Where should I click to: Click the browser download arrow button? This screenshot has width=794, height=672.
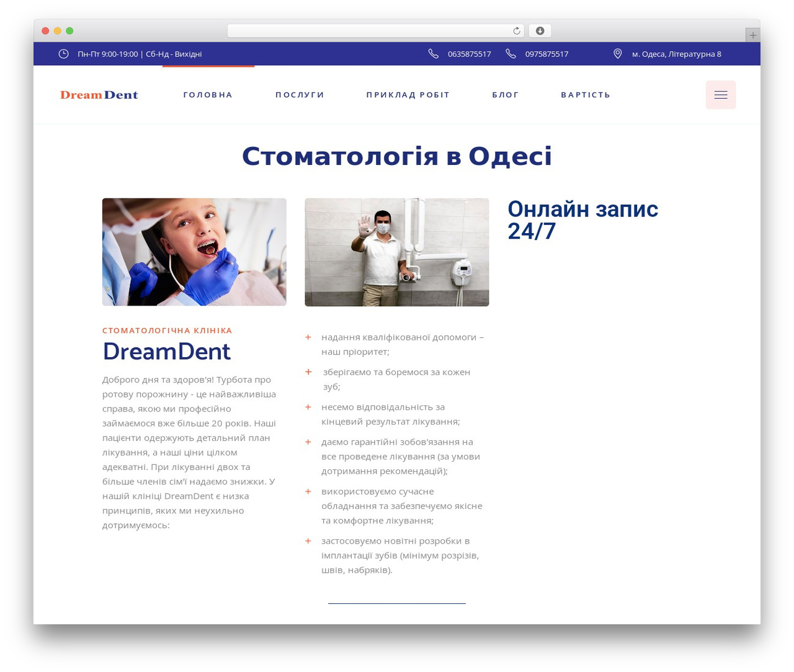540,31
